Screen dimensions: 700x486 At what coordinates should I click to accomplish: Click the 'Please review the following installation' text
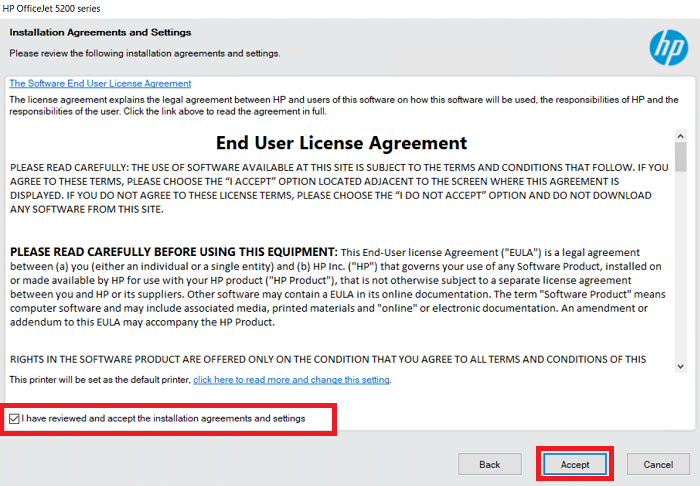(145, 53)
